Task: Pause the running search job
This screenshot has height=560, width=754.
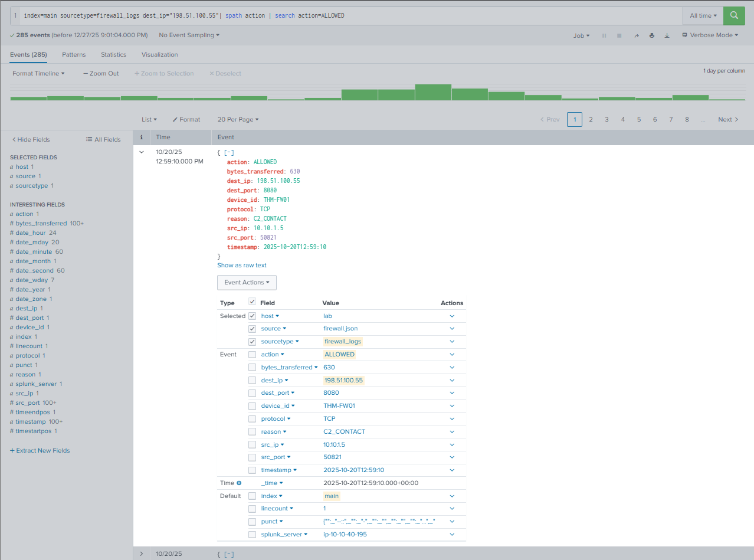Action: click(604, 35)
